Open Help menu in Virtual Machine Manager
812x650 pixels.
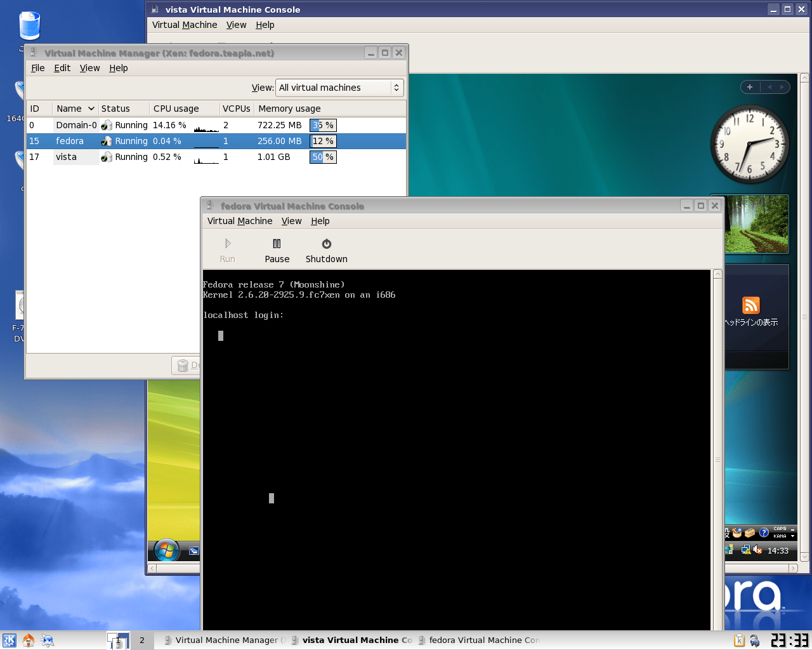click(x=119, y=68)
